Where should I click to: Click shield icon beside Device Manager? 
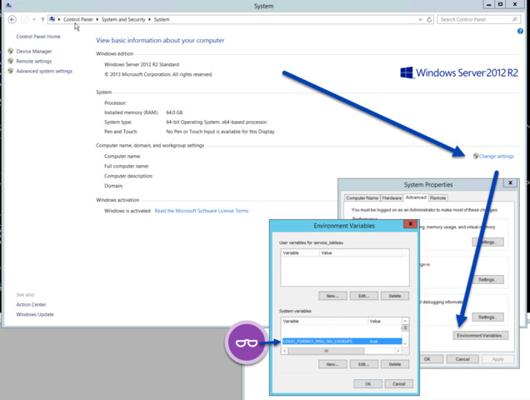click(x=11, y=51)
